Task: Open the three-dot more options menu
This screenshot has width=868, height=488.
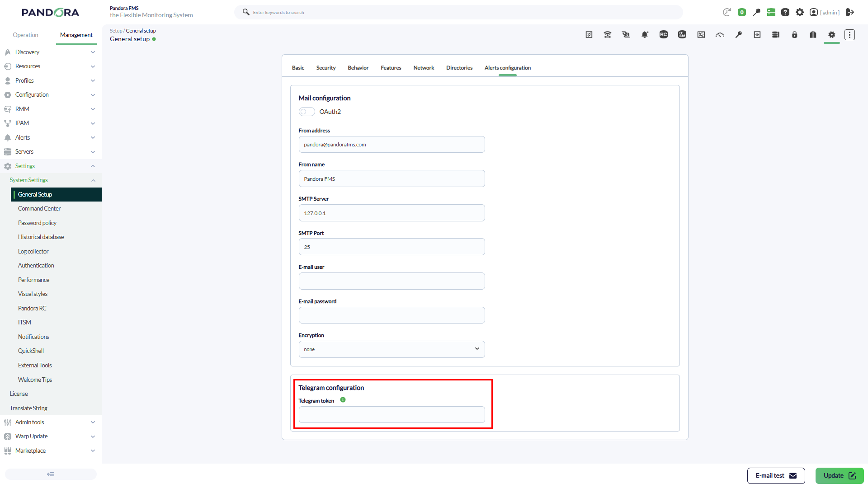Action: (850, 35)
